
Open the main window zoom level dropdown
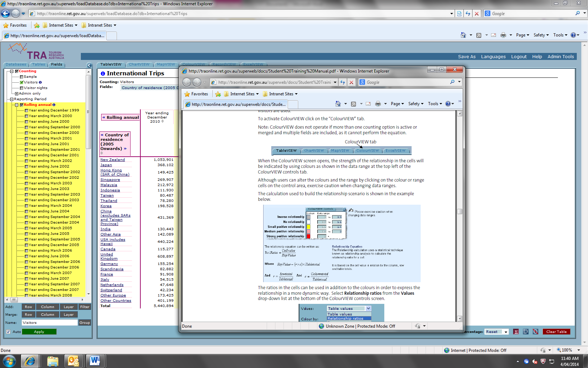pyautogui.click(x=579, y=350)
